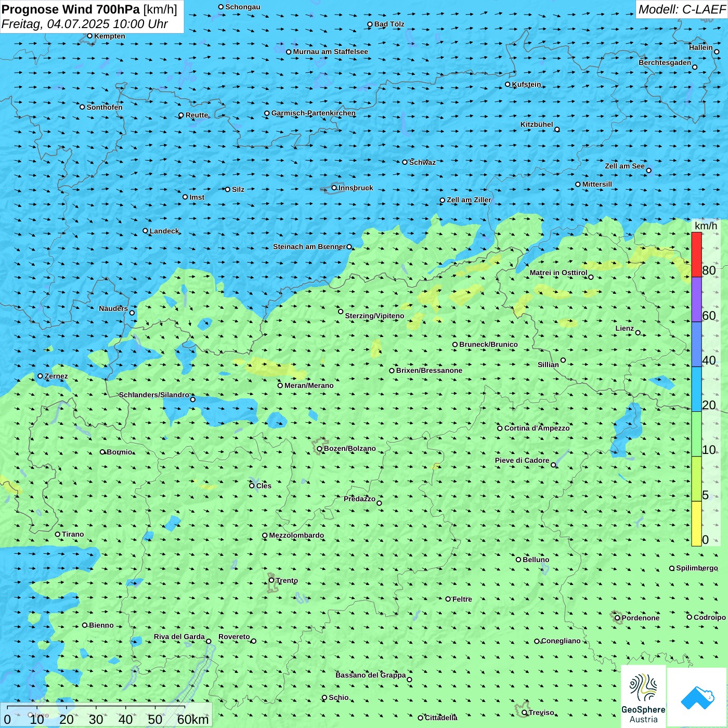Click the Bormio location marker
The image size is (728, 728).
pos(102,452)
